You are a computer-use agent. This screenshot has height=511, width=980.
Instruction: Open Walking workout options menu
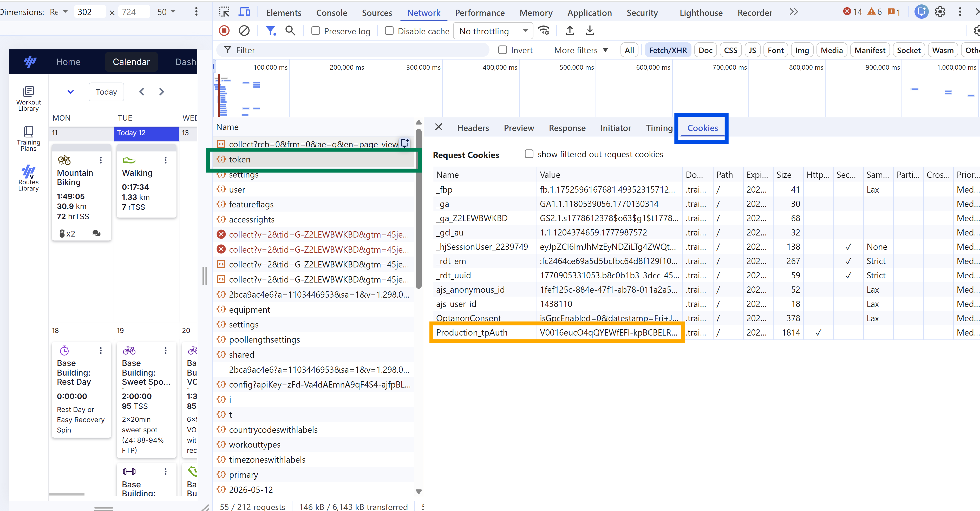[166, 160]
